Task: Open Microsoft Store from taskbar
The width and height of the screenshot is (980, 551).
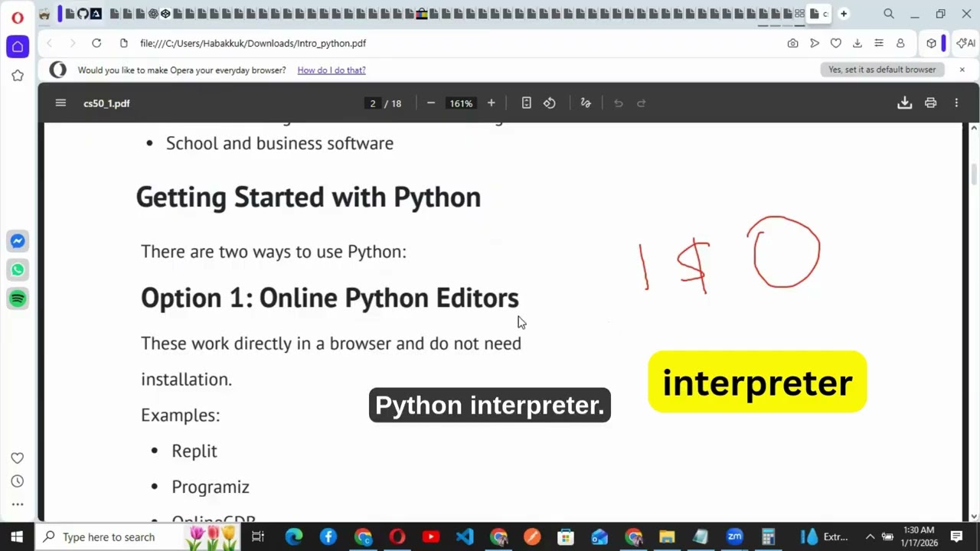Action: (x=566, y=536)
